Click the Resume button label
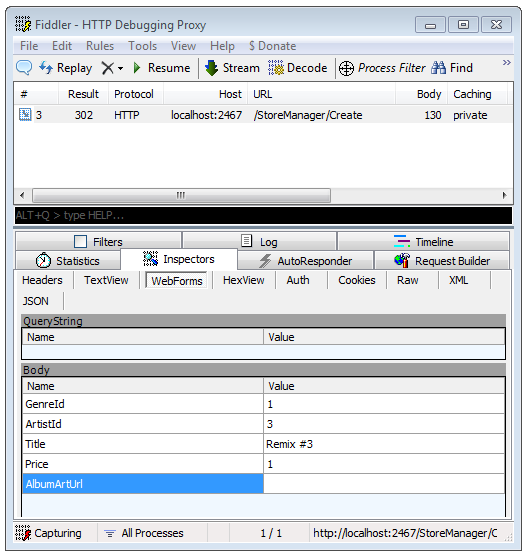 [x=169, y=68]
